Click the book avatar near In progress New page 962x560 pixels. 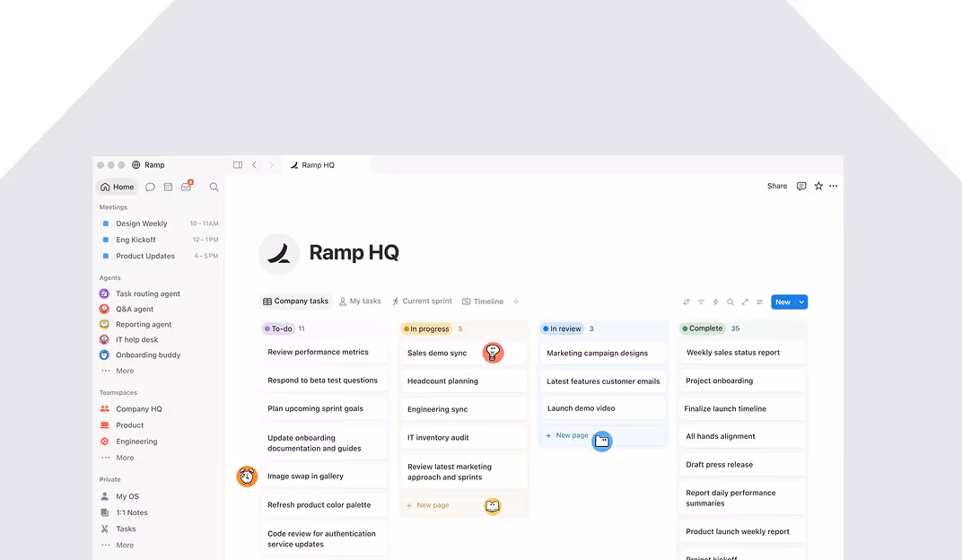[493, 506]
